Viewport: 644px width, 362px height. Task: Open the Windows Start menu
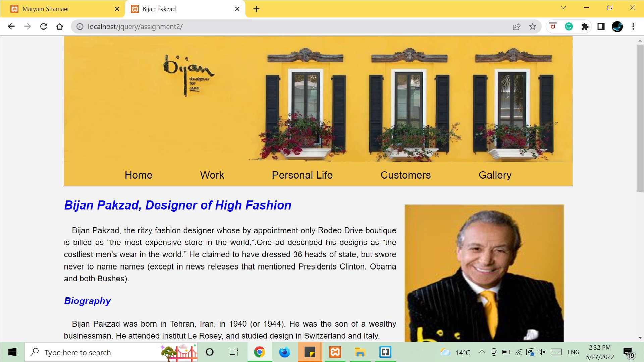pyautogui.click(x=12, y=352)
